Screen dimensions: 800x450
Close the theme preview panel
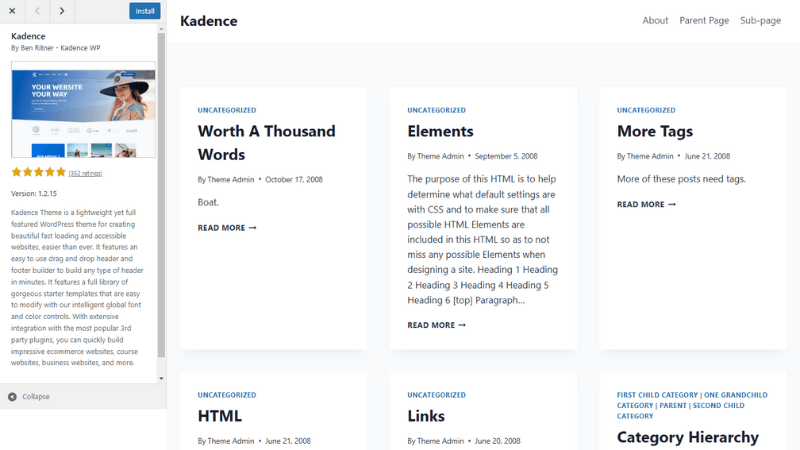[12, 11]
